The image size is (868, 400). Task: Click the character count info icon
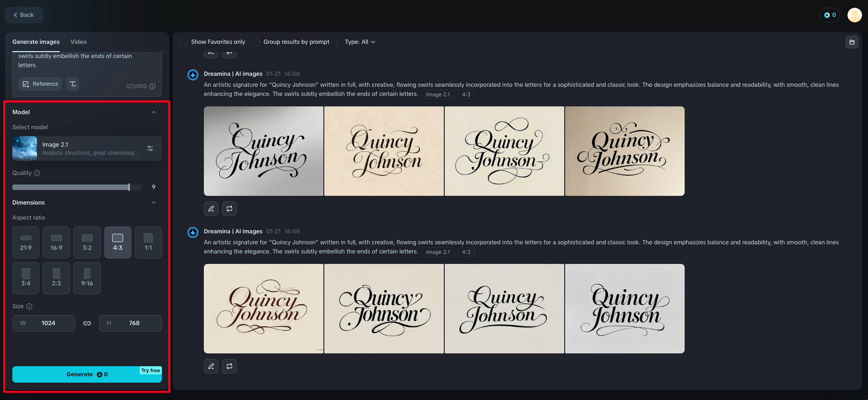click(x=152, y=86)
